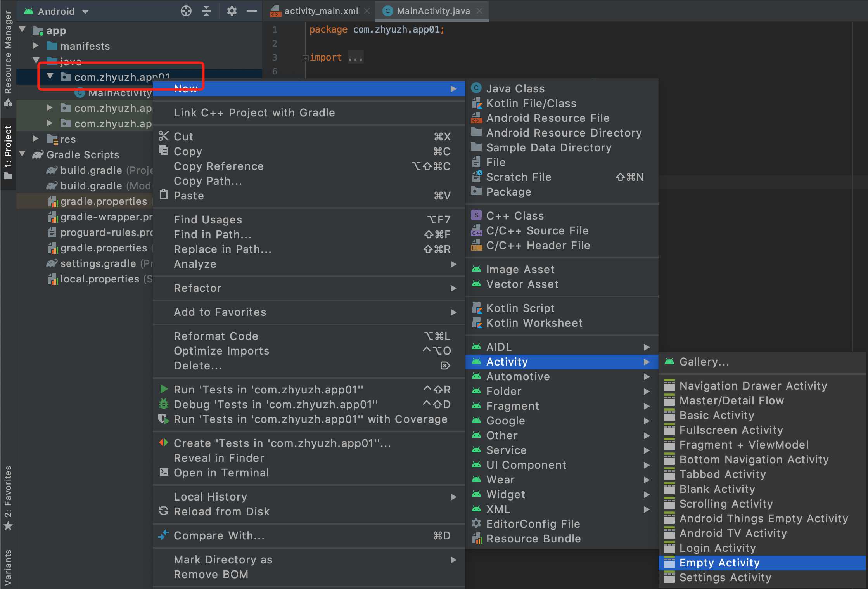The image size is (868, 589).
Task: Click the Resource Bundle icon
Action: [476, 538]
